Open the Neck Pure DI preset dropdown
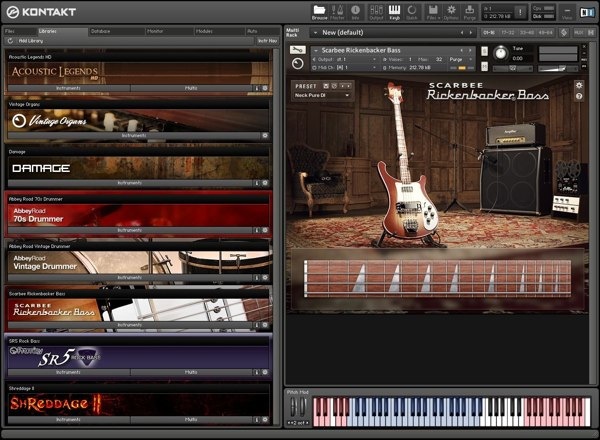Image resolution: width=600 pixels, height=440 pixels. (321, 95)
